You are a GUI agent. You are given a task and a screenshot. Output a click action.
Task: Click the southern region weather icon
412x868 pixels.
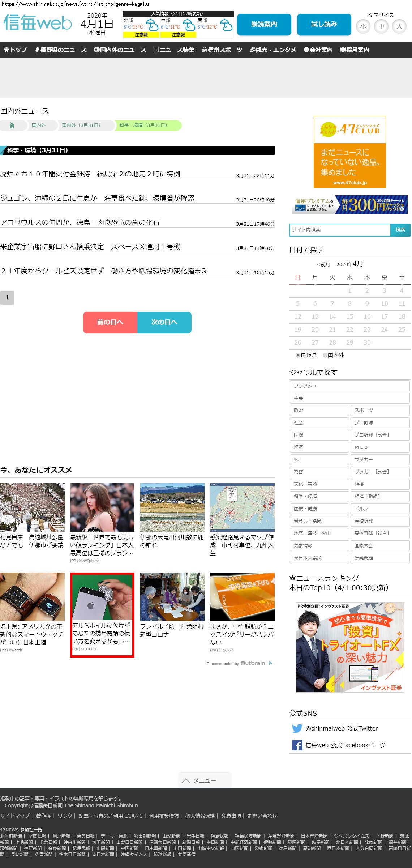(226, 25)
